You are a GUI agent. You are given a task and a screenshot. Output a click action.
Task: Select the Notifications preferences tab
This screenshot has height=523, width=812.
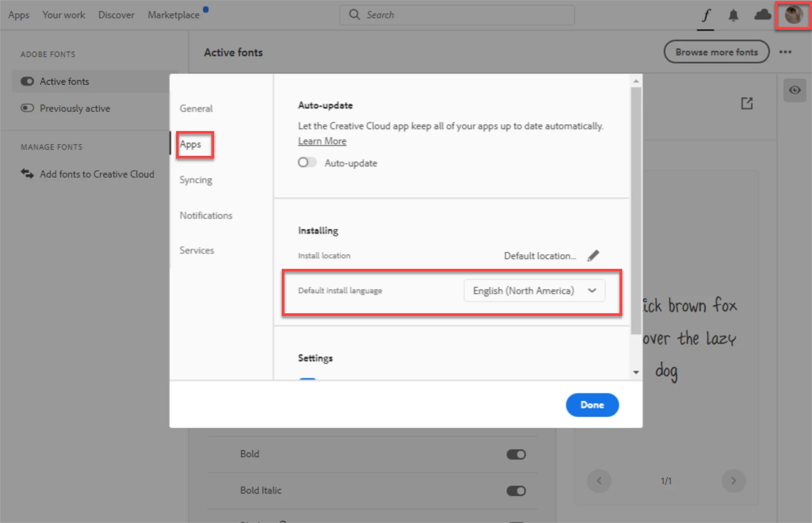click(206, 216)
